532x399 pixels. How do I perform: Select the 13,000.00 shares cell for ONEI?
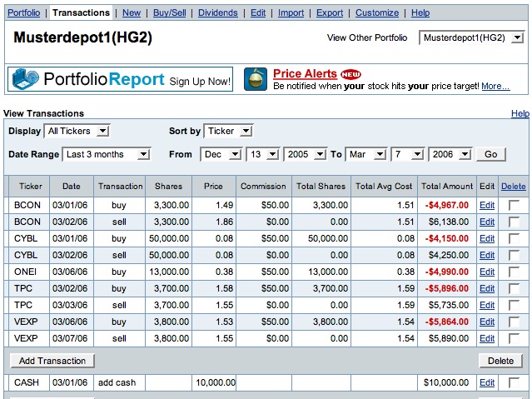169,272
